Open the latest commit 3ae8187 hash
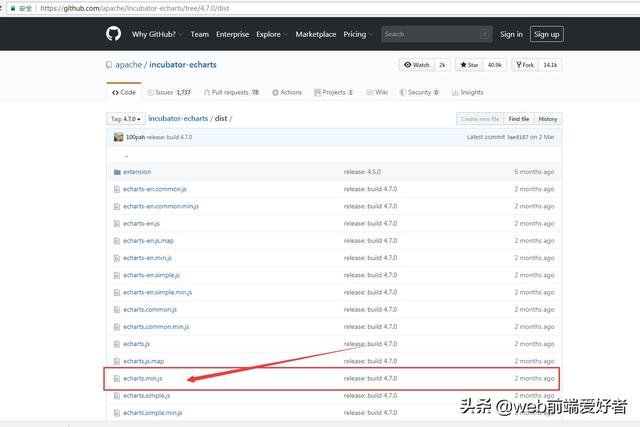640x427 pixels. pyautogui.click(x=517, y=137)
